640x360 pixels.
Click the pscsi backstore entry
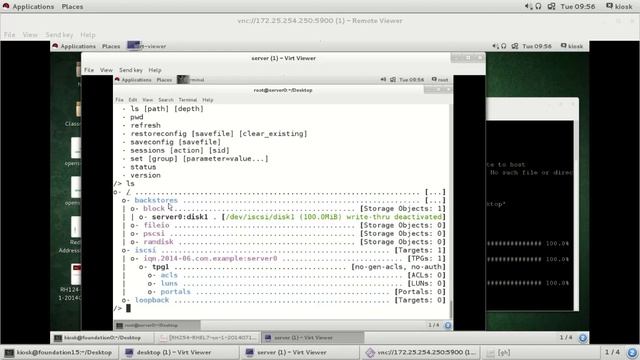coord(154,233)
